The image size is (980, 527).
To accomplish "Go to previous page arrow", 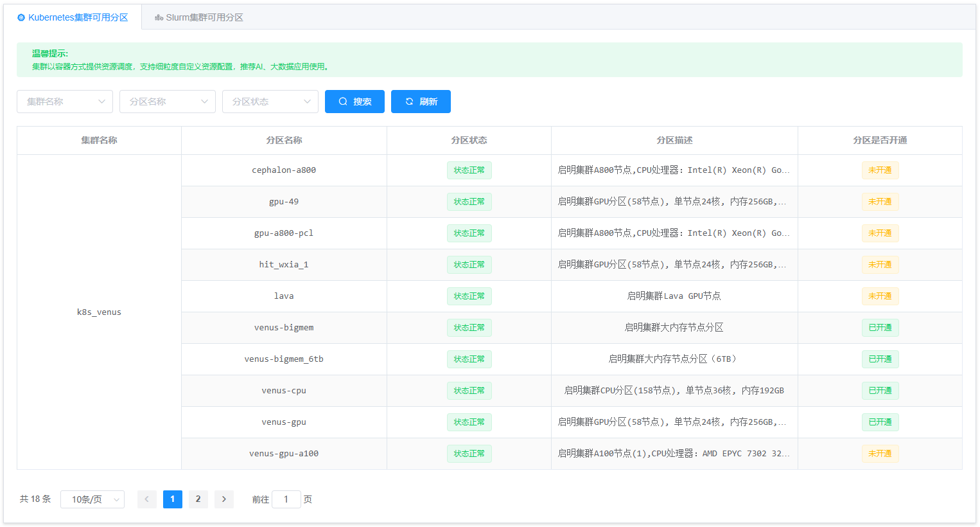I will (x=147, y=499).
